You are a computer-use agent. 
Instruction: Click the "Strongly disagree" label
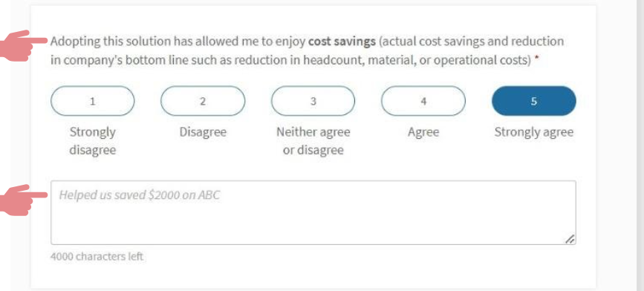[x=92, y=141]
